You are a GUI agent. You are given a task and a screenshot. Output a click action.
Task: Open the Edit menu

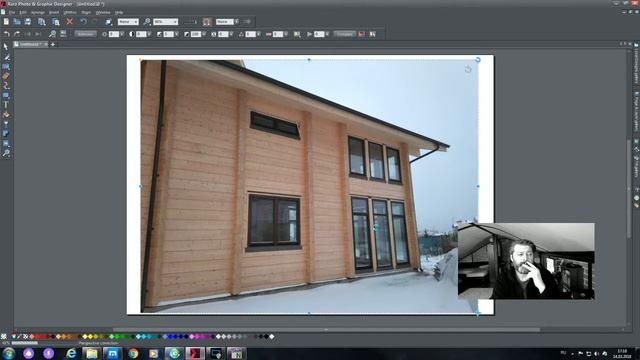pos(23,13)
